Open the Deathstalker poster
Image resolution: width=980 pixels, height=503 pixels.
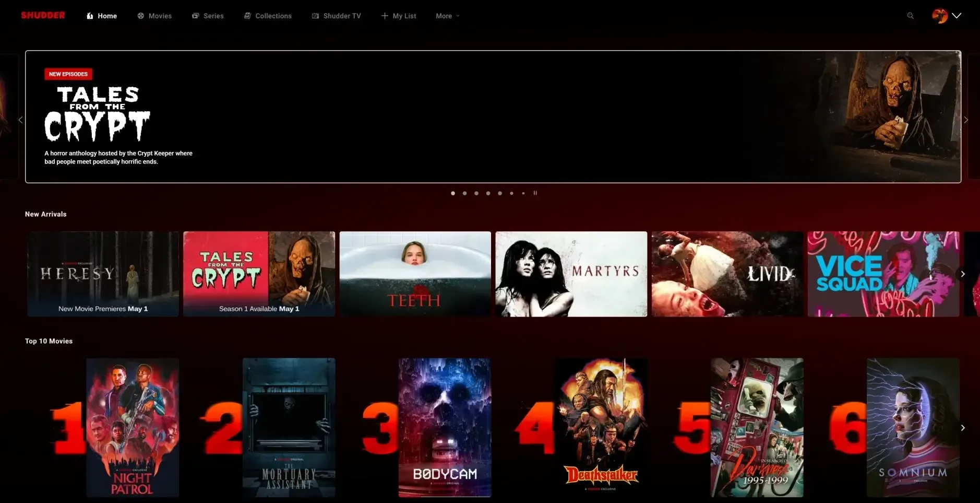point(601,427)
